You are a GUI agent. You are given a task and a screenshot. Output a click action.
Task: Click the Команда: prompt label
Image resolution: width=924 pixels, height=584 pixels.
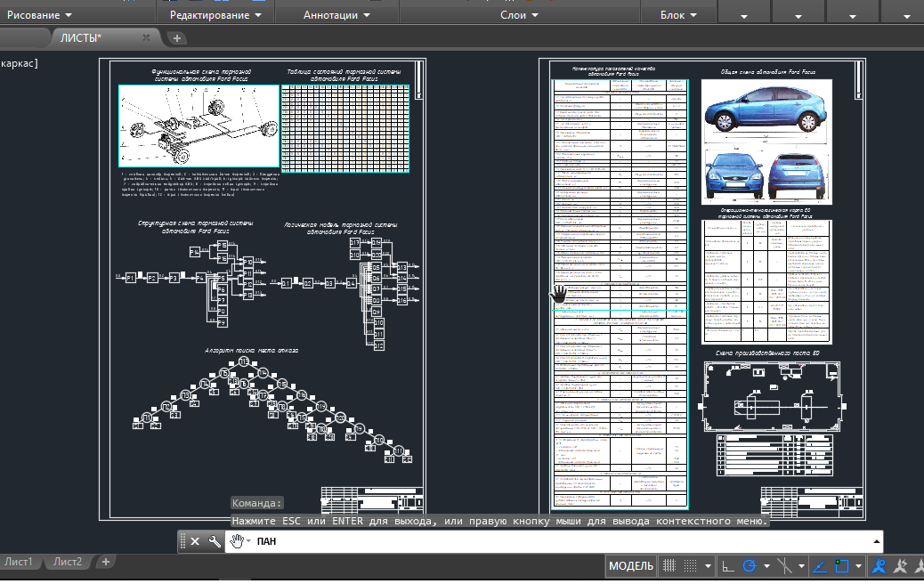coord(256,503)
